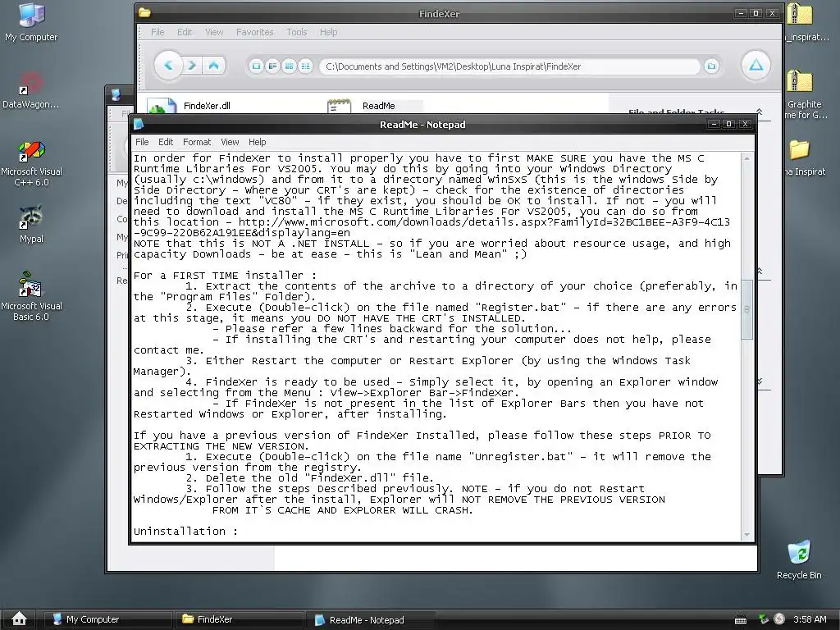Click the second view-mode toolbar icon in FindeXer
Screen dimensions: 840x630
[272, 66]
